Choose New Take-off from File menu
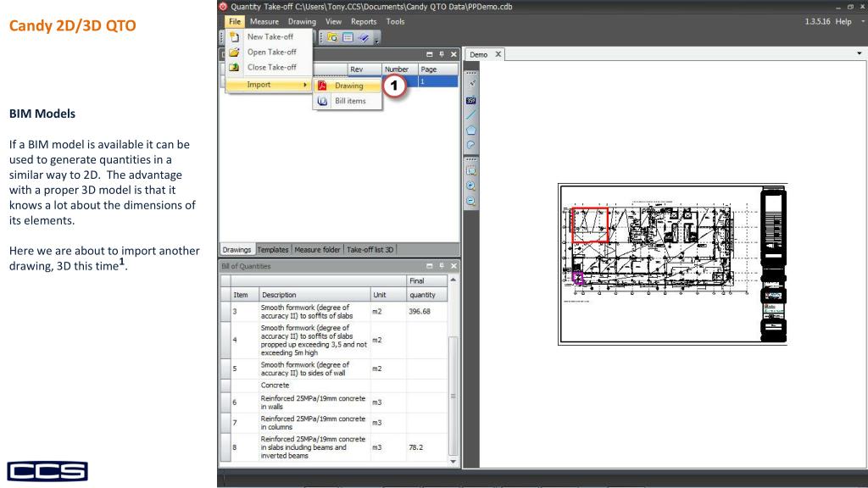Screen dimensions: 868x488 (x=270, y=36)
